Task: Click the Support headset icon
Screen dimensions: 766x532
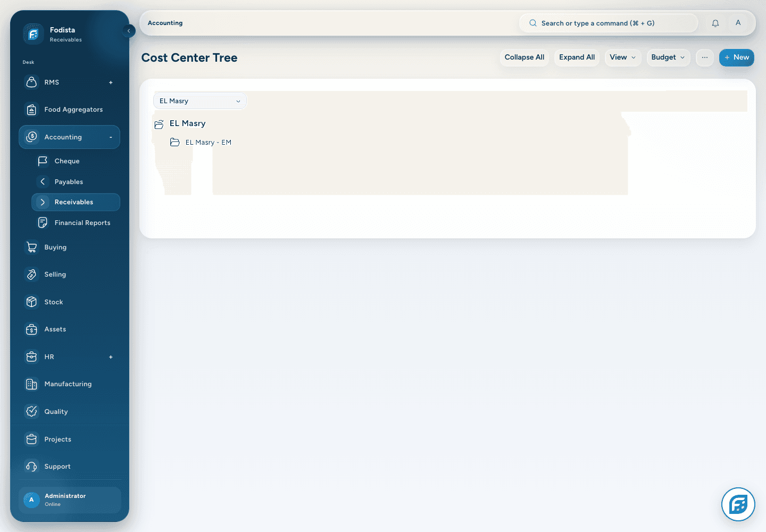Action: click(x=32, y=467)
